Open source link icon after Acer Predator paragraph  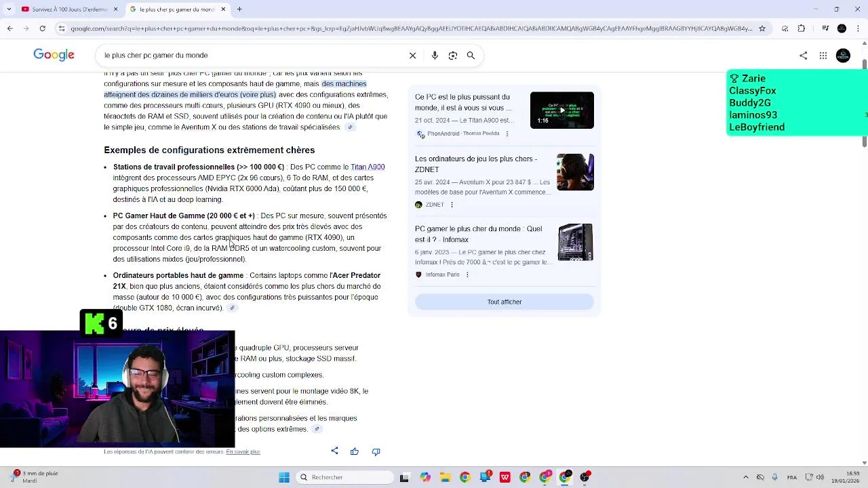click(x=232, y=308)
